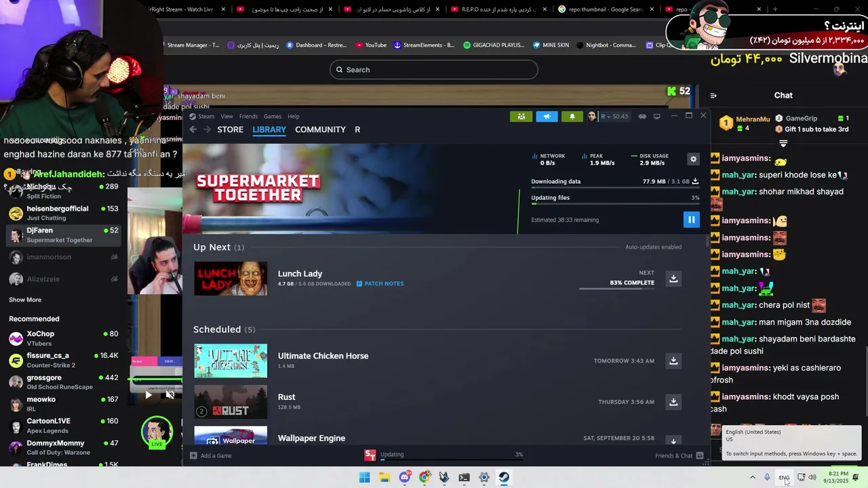The image size is (868, 488).
Task: Open Nightbot Commands bookmark
Action: (606, 45)
